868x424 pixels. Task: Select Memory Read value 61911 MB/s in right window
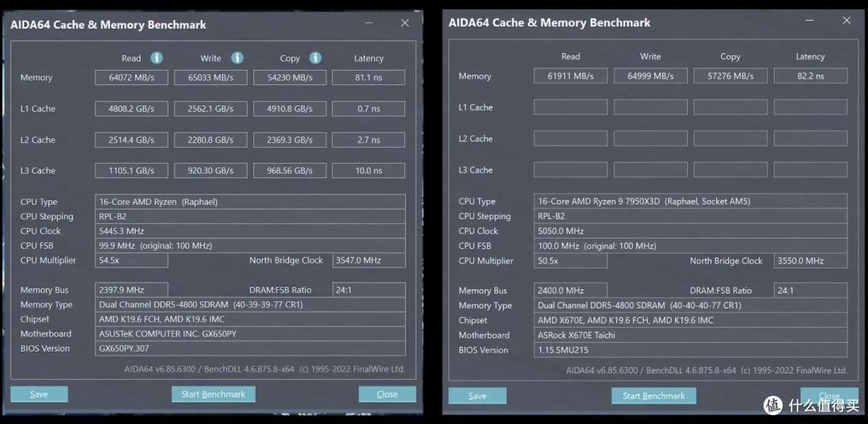tap(571, 75)
